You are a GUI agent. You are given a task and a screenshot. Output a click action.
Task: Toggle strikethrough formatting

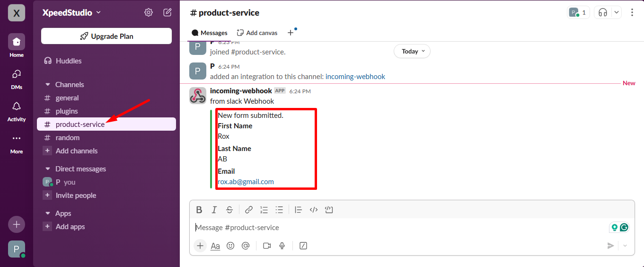[x=229, y=210]
